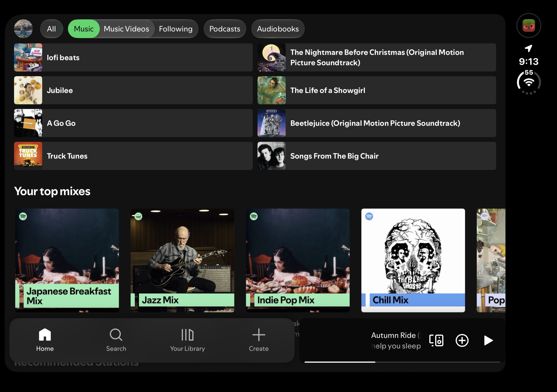Open Songs From The Big Chair
The image size is (557, 392).
pyautogui.click(x=376, y=156)
